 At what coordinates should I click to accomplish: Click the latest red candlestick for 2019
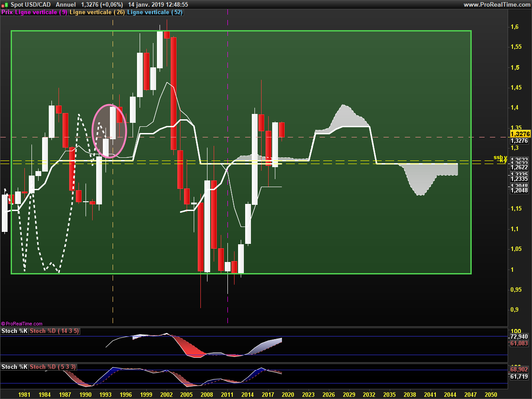click(x=282, y=129)
